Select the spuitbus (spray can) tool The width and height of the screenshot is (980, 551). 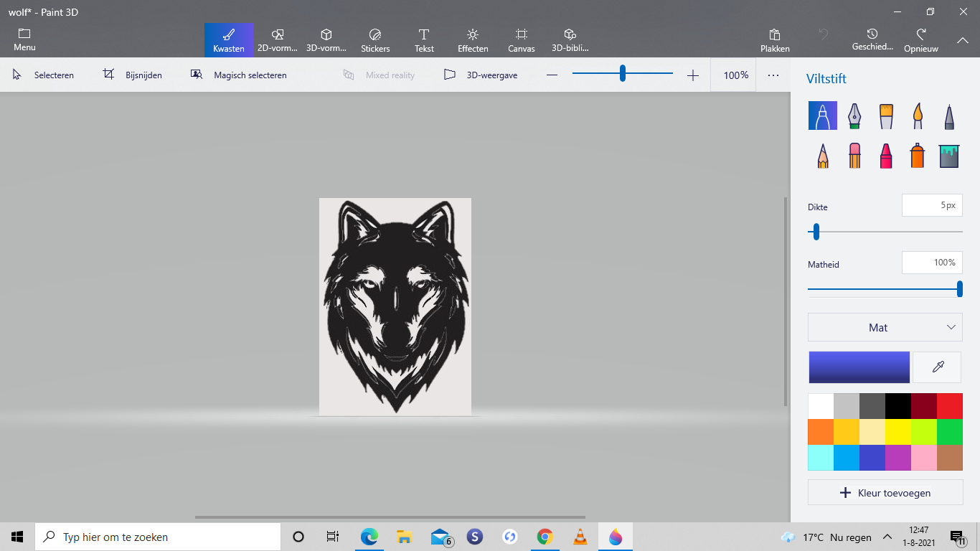click(x=917, y=155)
